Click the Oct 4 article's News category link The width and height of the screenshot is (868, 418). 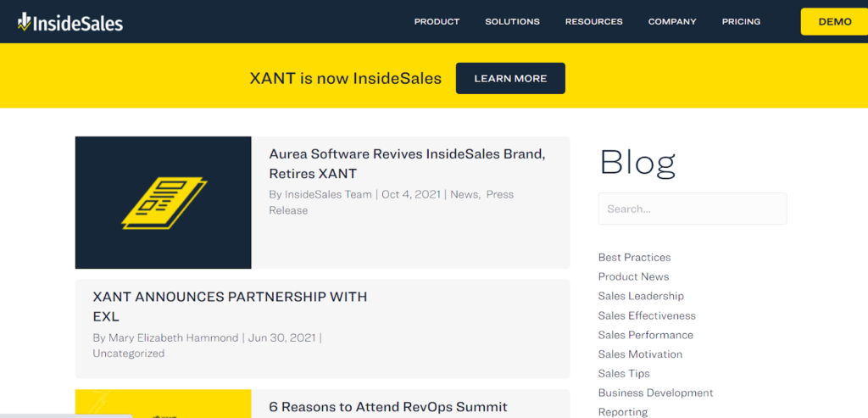coord(465,194)
